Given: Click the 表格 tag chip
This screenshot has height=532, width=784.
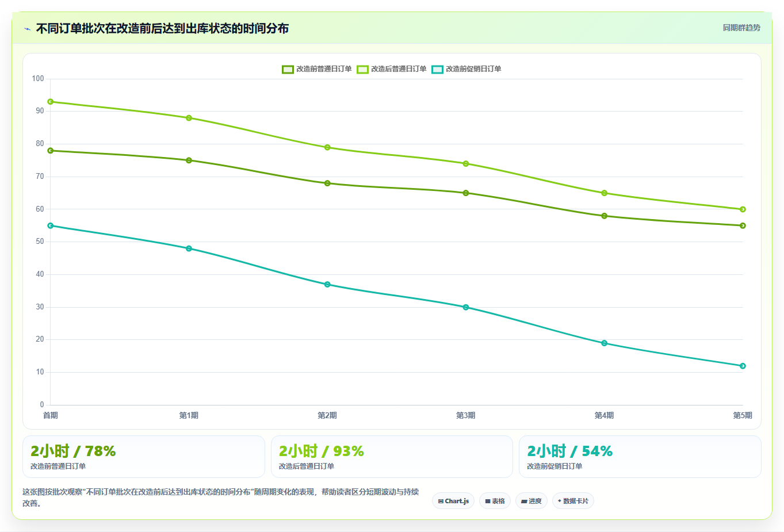Looking at the screenshot, I should pyautogui.click(x=495, y=501).
